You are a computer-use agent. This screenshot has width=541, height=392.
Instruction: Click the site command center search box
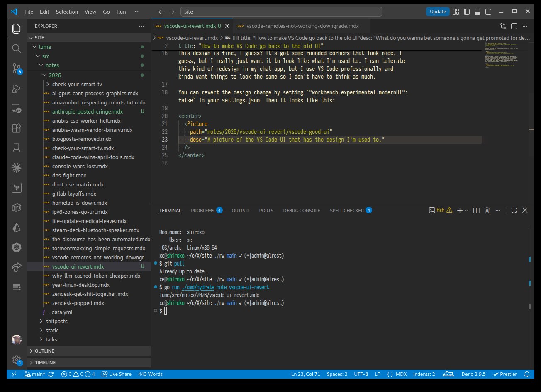click(x=281, y=12)
